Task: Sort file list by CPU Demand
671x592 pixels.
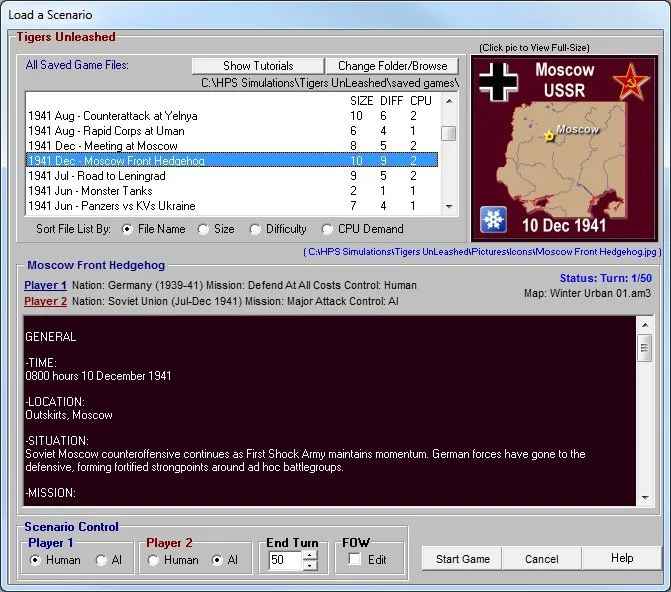Action: [328, 229]
